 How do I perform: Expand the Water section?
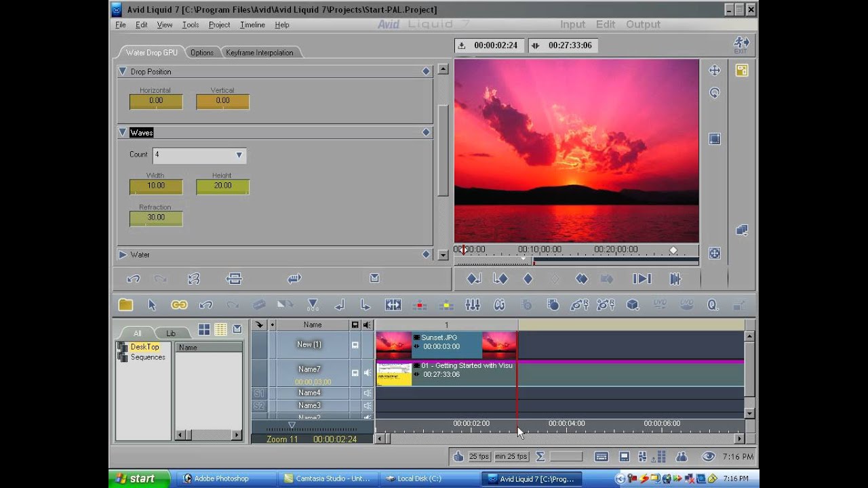click(123, 254)
